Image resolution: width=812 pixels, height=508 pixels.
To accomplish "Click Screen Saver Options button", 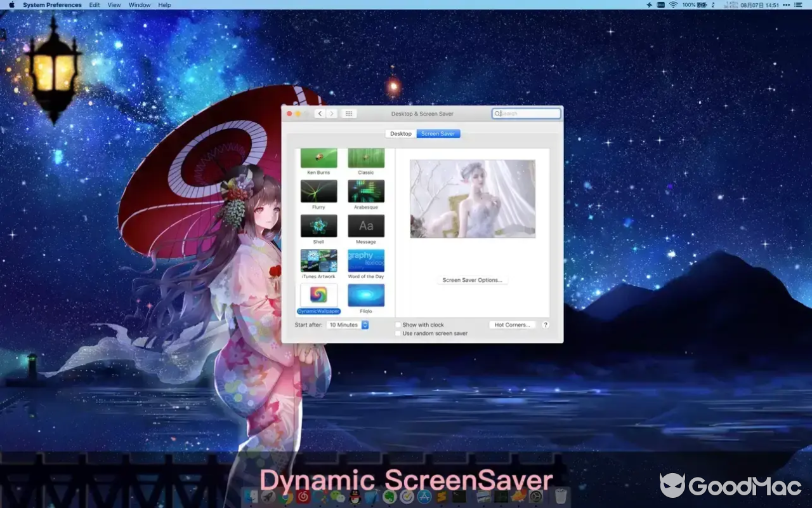I will coord(472,279).
